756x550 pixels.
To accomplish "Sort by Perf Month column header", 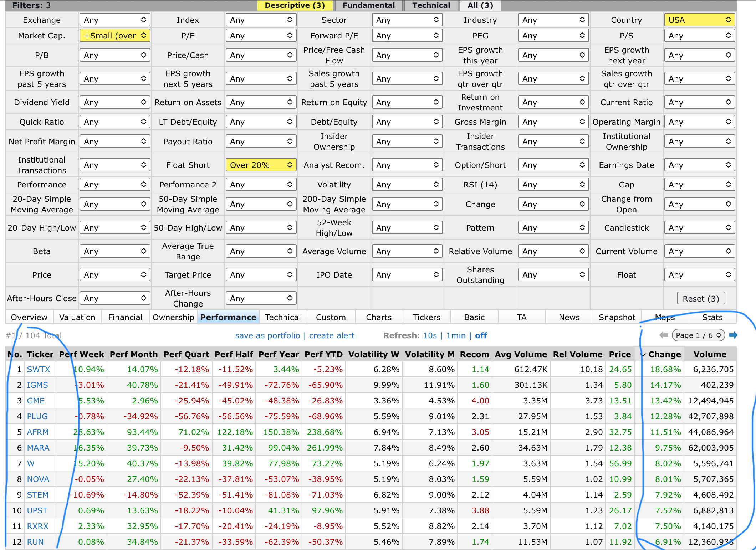I will [x=134, y=354].
